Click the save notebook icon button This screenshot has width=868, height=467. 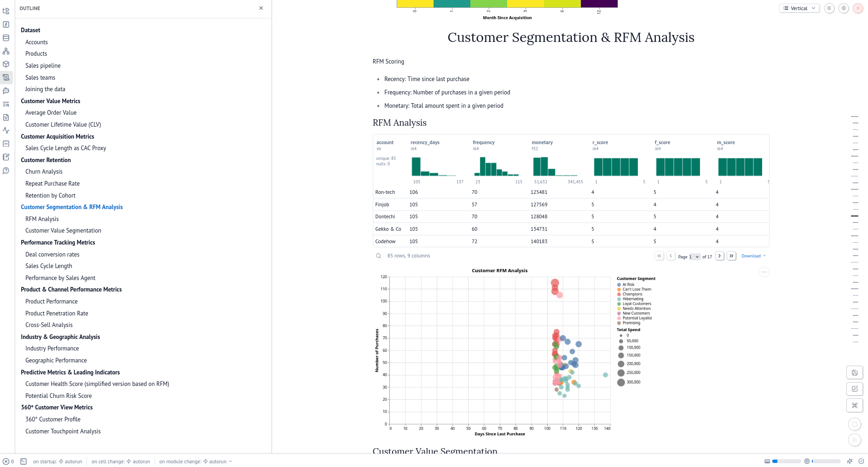click(x=854, y=373)
